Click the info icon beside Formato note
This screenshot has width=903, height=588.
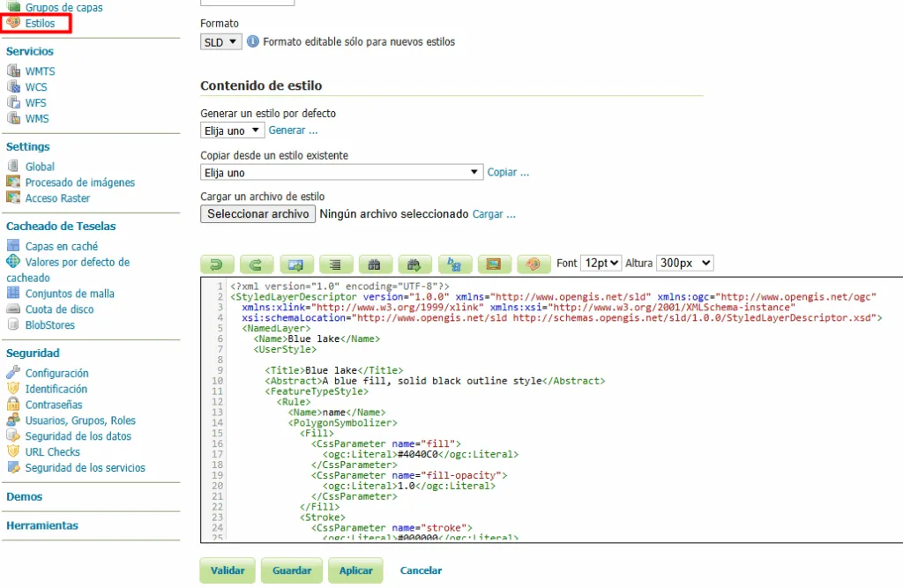253,41
